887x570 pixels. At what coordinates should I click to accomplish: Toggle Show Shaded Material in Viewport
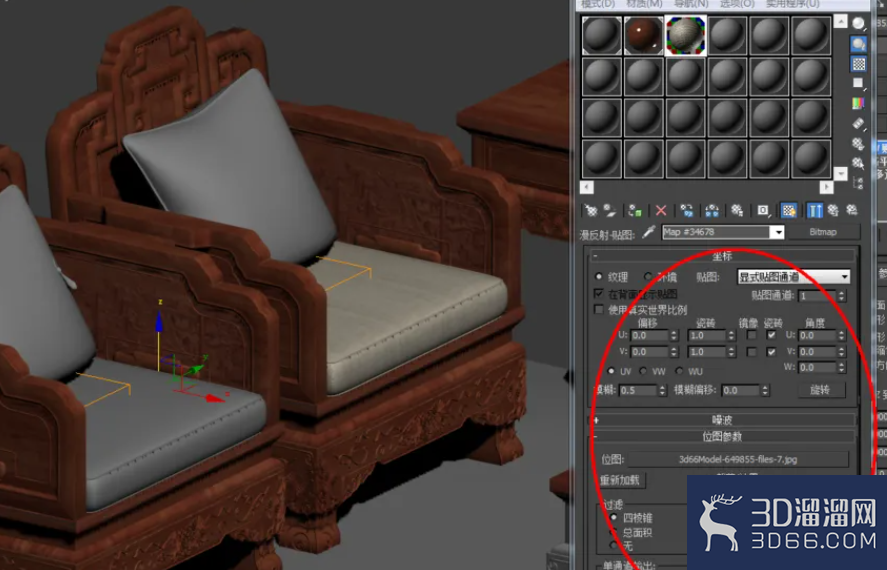point(789,211)
